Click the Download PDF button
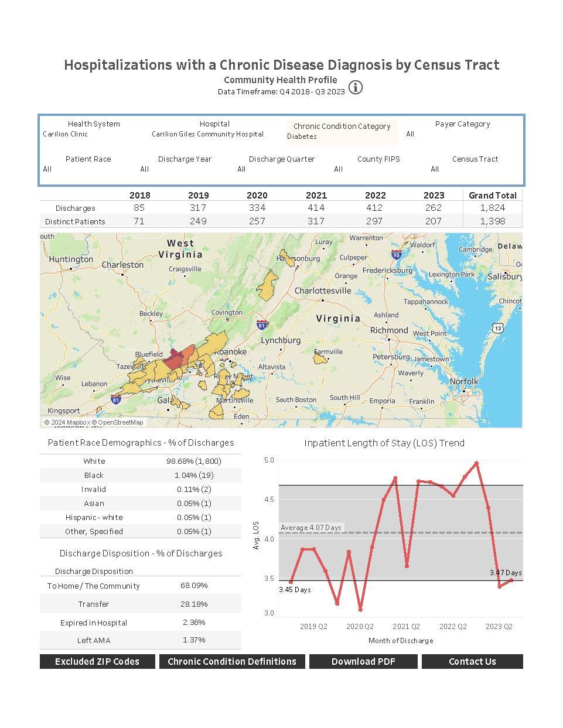Viewport: 563px width, 728px height. tap(363, 661)
